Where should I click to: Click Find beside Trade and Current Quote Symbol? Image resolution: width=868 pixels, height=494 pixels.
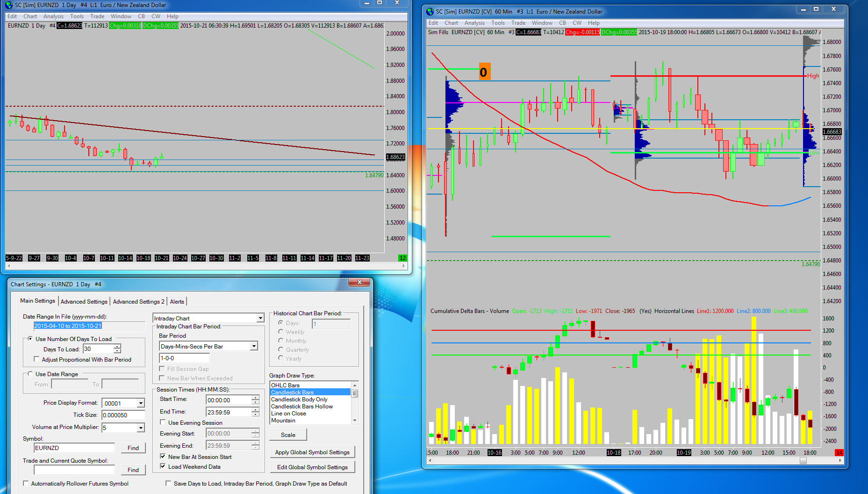pos(133,470)
